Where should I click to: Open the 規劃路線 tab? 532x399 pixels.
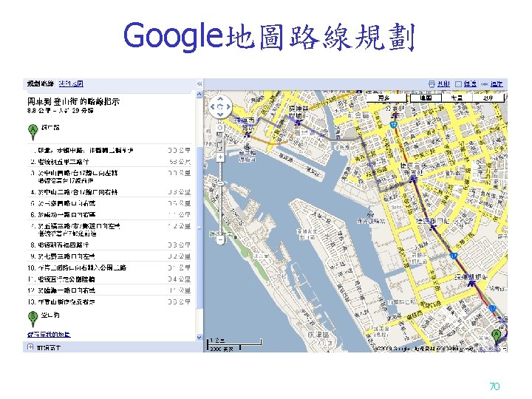point(41,83)
